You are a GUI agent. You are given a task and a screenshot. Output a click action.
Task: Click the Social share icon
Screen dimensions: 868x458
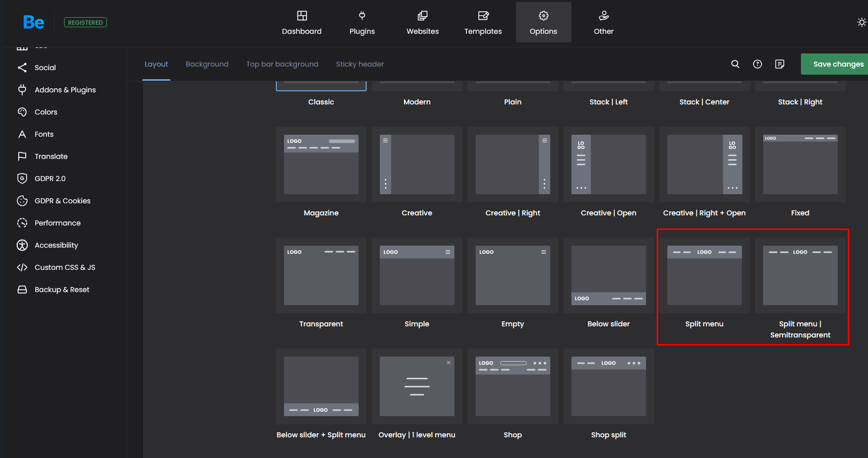click(22, 68)
